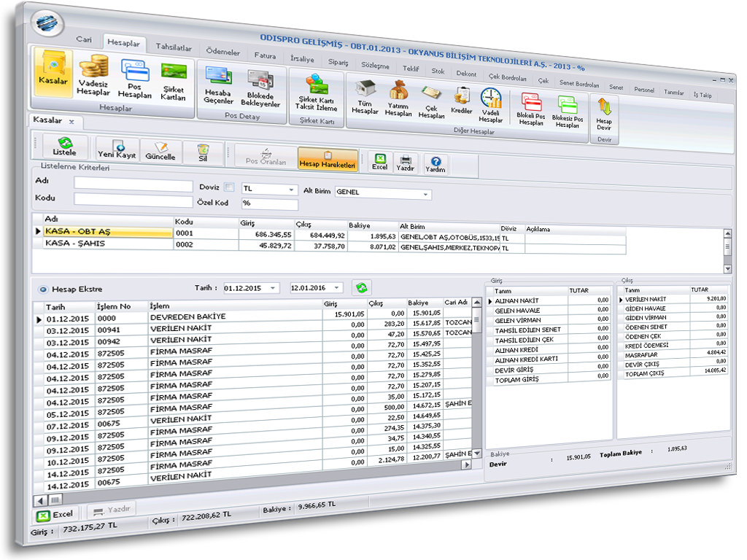Open Yardım help icon
The width and height of the screenshot is (747, 560).
[x=436, y=165]
